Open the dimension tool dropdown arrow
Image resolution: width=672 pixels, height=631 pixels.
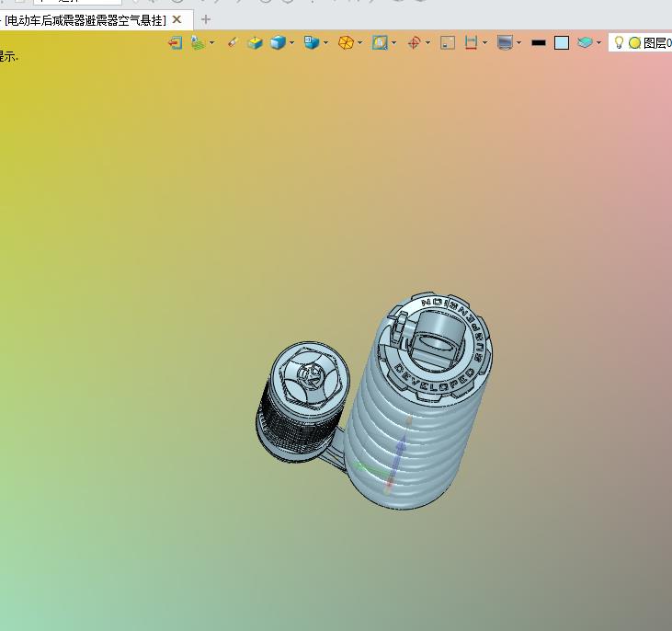(484, 43)
